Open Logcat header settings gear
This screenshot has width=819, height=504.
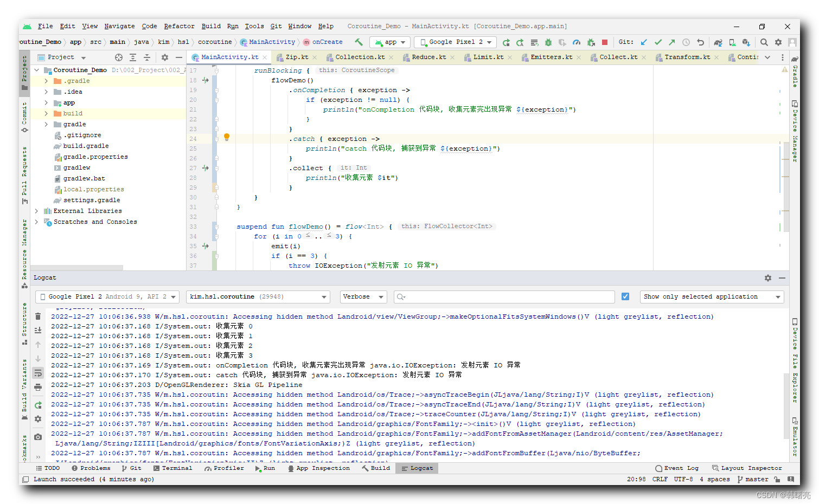click(x=38, y=419)
